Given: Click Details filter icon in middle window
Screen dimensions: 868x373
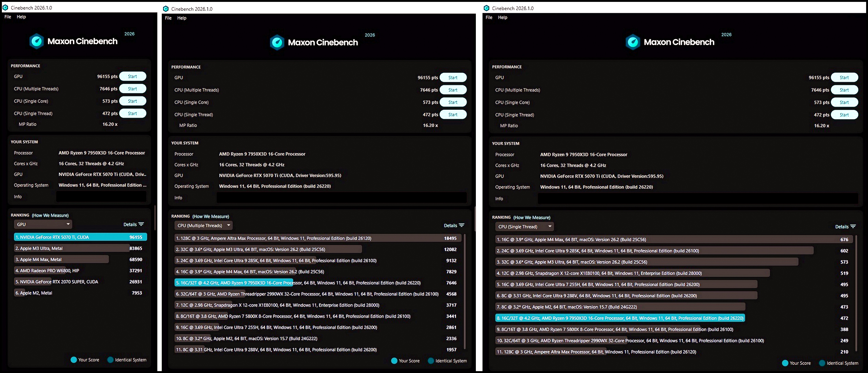Looking at the screenshot, I should click(x=462, y=226).
